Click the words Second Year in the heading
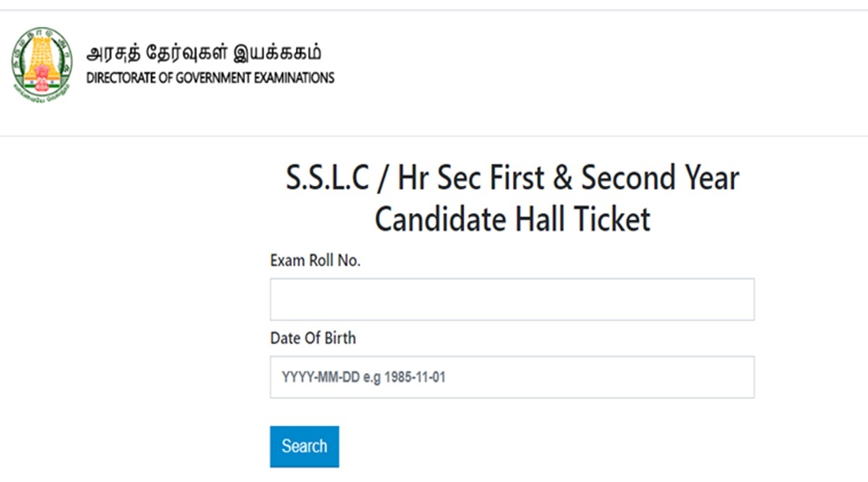Viewport: 868px width, 482px height. 661,178
